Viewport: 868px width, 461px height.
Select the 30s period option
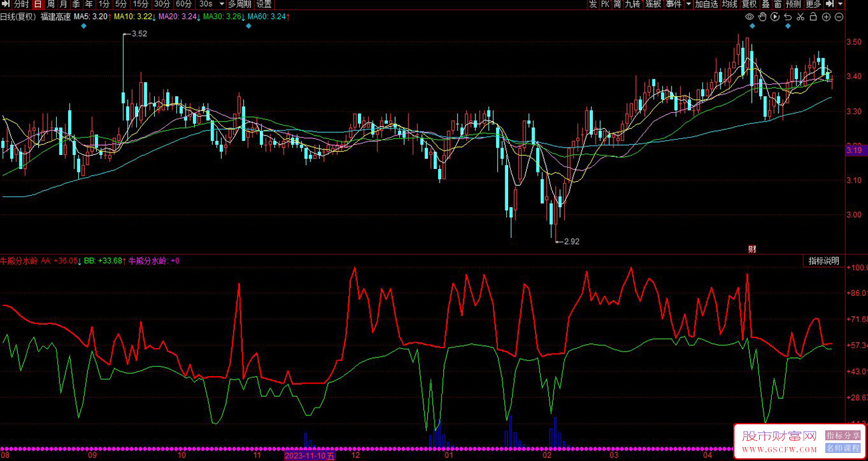point(206,4)
